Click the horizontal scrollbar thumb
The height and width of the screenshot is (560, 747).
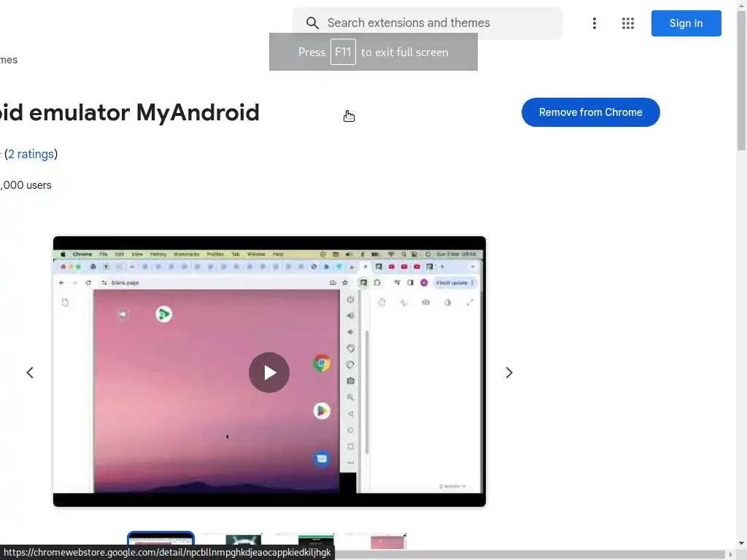tap(529, 555)
